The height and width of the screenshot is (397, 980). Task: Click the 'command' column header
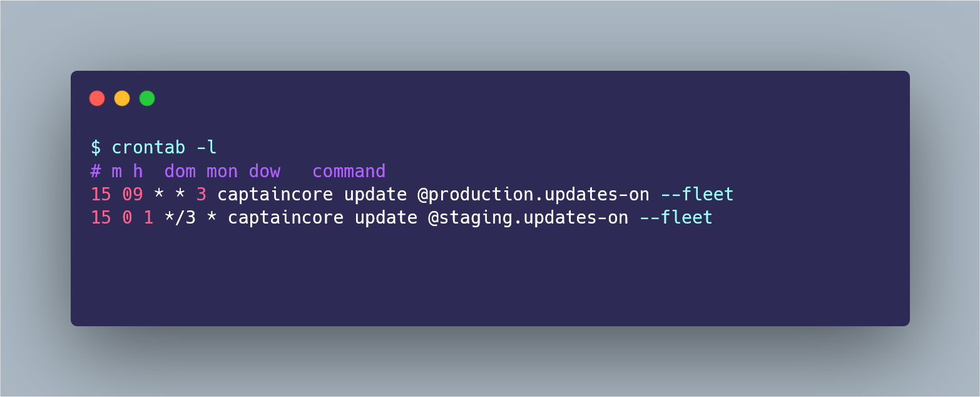click(349, 172)
